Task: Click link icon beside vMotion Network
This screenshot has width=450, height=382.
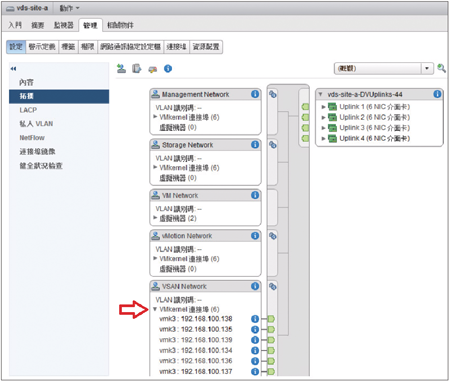Action: [x=273, y=236]
